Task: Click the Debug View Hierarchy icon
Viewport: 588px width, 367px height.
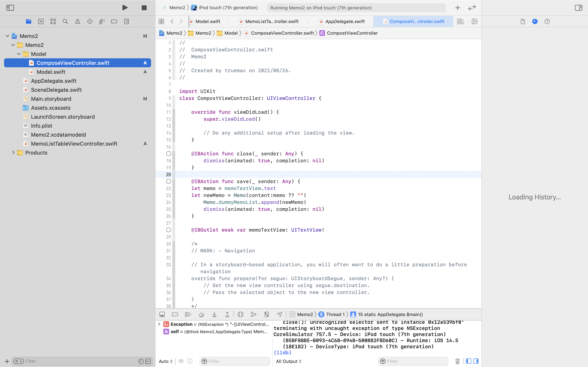Action: [x=240, y=314]
